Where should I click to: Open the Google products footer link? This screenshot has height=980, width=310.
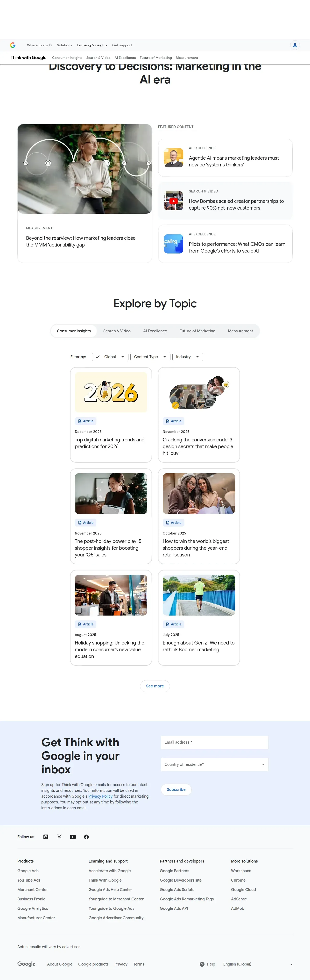click(x=93, y=964)
